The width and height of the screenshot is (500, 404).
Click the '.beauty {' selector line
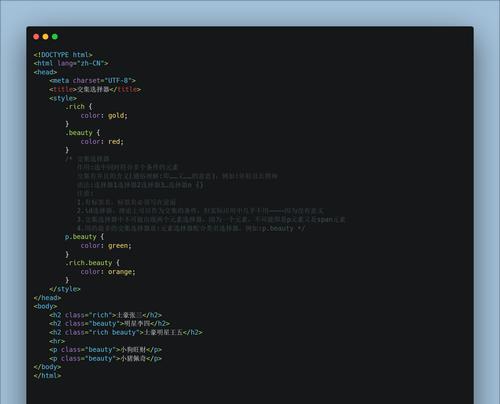point(82,133)
